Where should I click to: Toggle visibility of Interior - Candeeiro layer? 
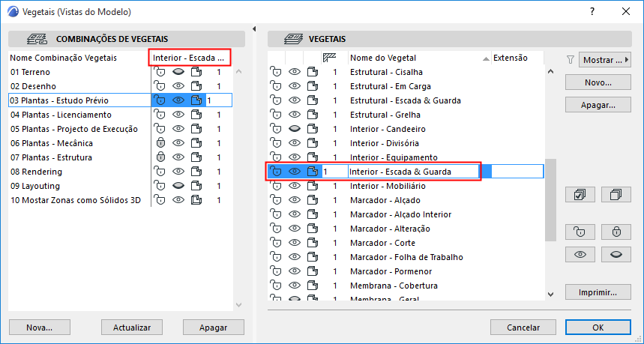point(295,129)
